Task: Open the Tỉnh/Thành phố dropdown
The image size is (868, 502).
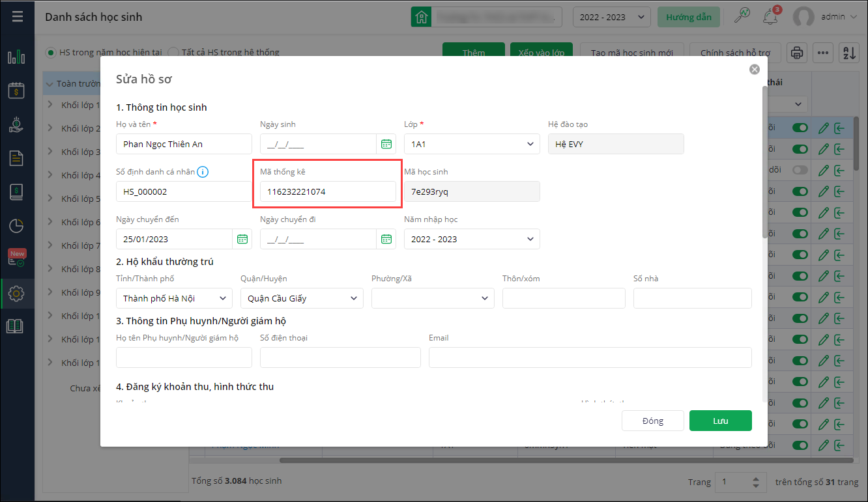Action: (x=174, y=298)
